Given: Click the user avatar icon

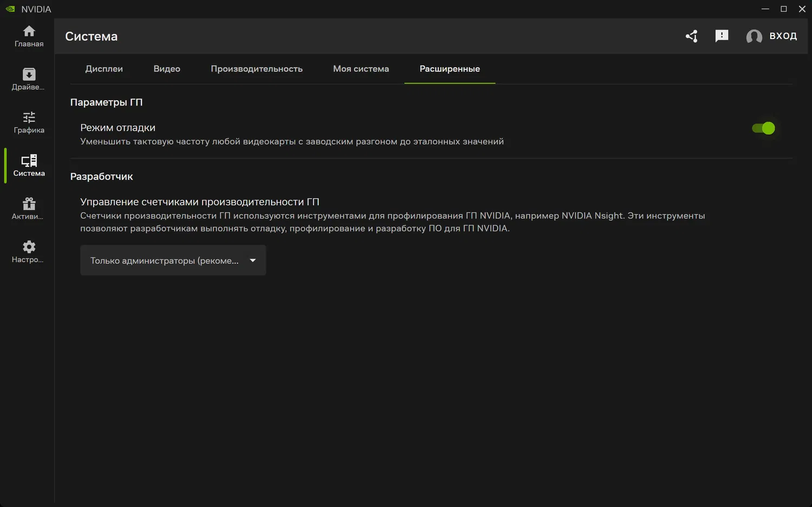Looking at the screenshot, I should click(x=754, y=36).
